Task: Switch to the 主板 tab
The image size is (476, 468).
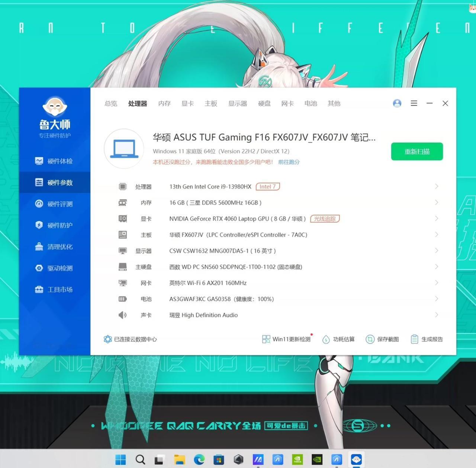Action: 211,103
